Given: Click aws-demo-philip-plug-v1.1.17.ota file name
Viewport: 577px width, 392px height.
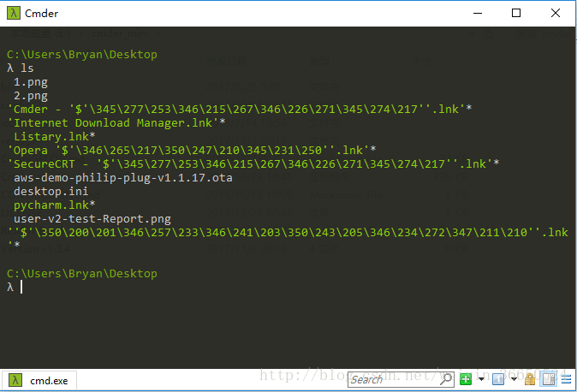Looking at the screenshot, I should tap(123, 178).
